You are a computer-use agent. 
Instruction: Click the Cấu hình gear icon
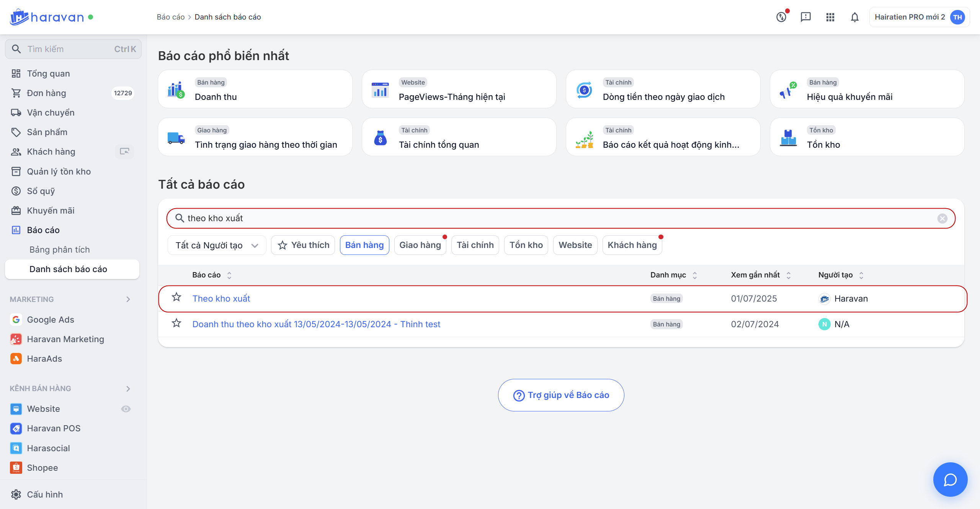(16, 494)
